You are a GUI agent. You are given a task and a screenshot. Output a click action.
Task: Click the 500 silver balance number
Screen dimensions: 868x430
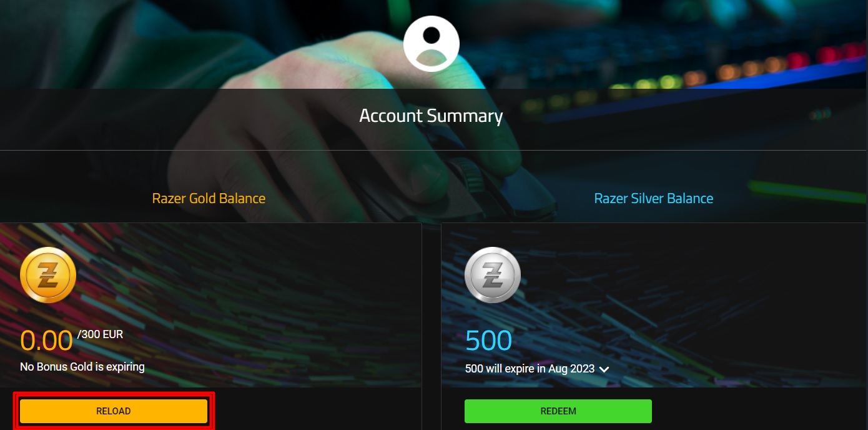point(488,341)
